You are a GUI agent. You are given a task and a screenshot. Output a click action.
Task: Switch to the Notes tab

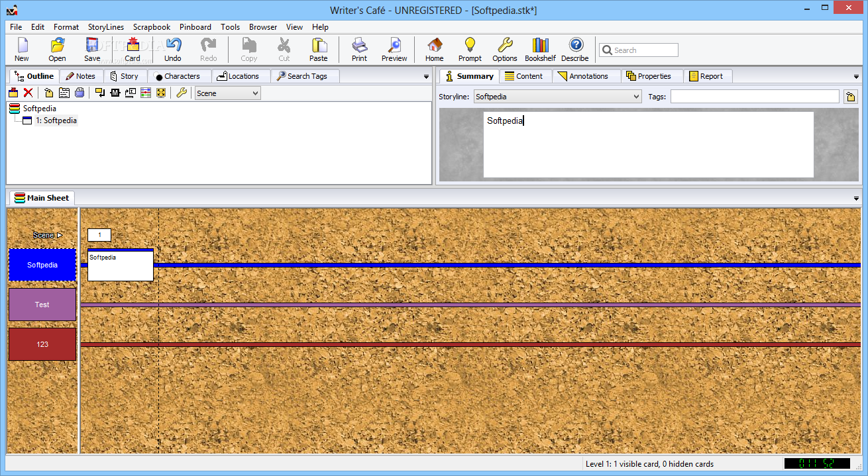(x=81, y=76)
